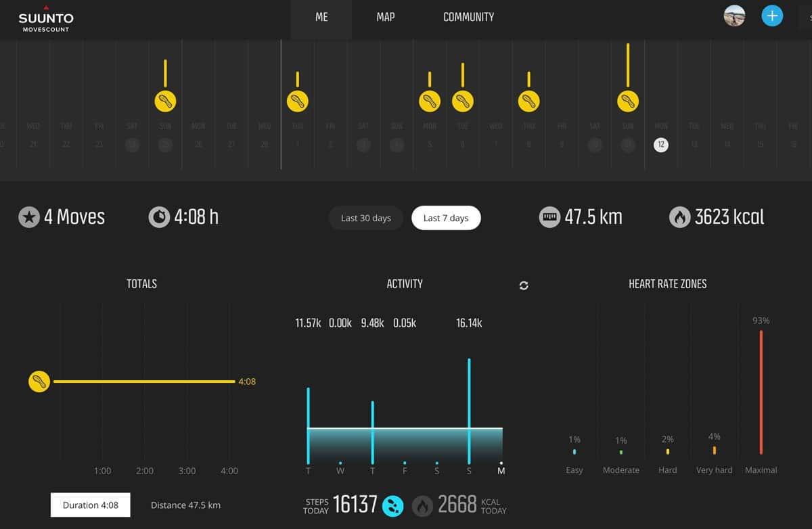Click the flame icon next to 3623 kcal
Image resolution: width=812 pixels, height=529 pixels.
[x=679, y=217]
